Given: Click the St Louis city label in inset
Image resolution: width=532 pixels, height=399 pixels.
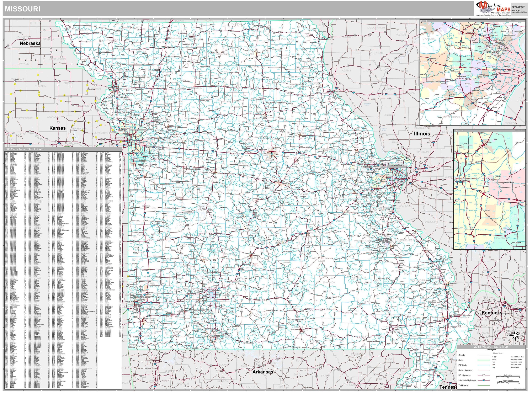Looking at the screenshot, I should click(507, 67).
